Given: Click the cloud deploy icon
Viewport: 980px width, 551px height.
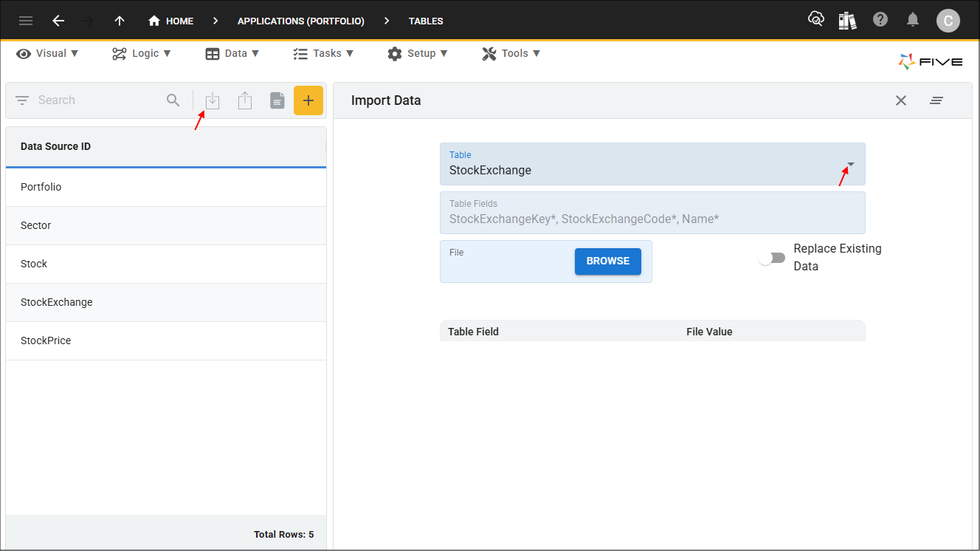Looking at the screenshot, I should click(816, 20).
